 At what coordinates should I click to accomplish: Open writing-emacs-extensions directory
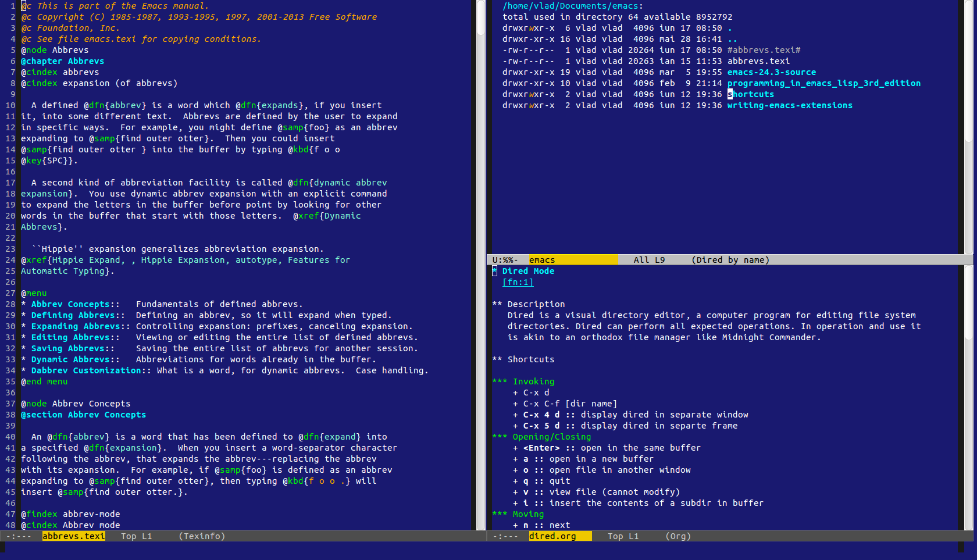(790, 105)
